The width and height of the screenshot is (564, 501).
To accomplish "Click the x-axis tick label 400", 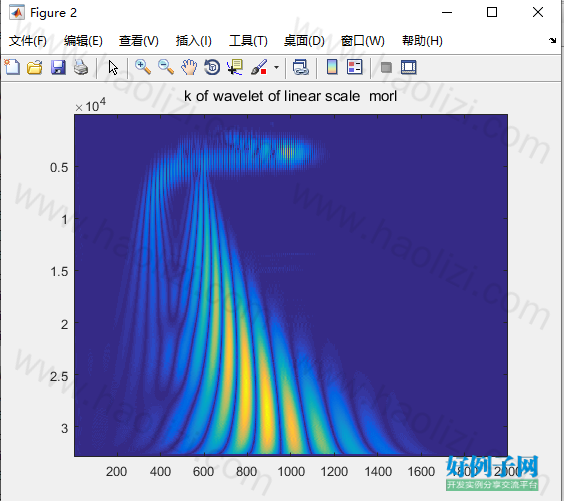I will pyautogui.click(x=160, y=471).
